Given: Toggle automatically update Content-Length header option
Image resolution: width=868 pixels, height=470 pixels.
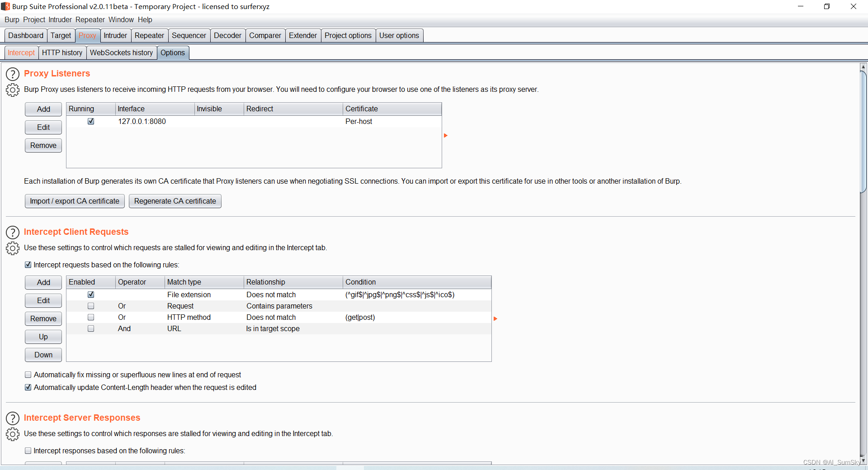Looking at the screenshot, I should [x=28, y=387].
